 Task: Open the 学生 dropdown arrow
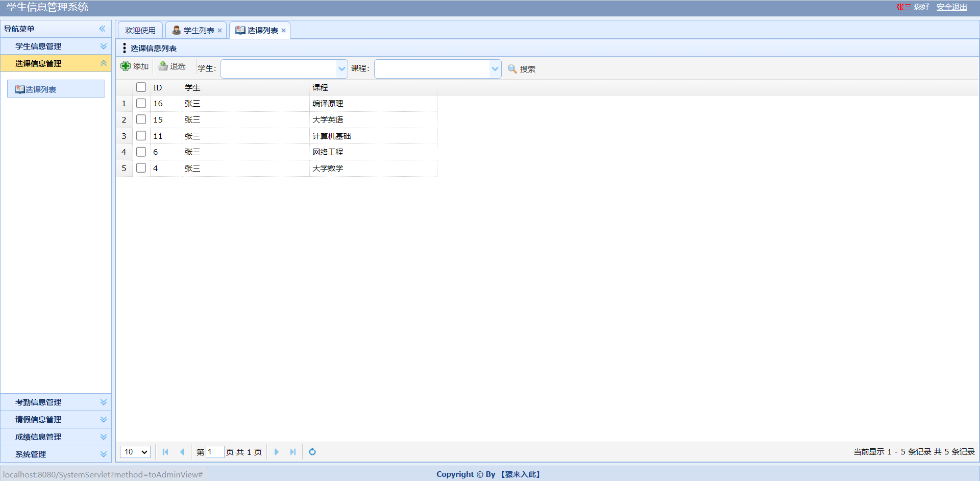342,69
